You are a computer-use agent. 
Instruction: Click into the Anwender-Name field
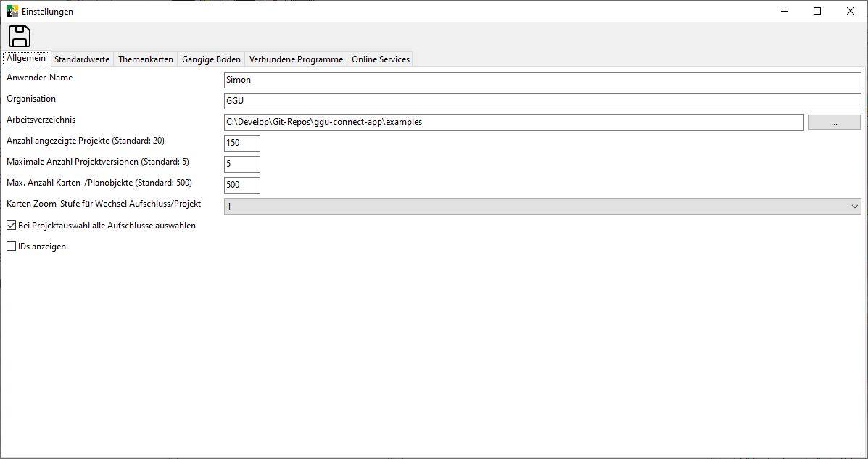(542, 80)
